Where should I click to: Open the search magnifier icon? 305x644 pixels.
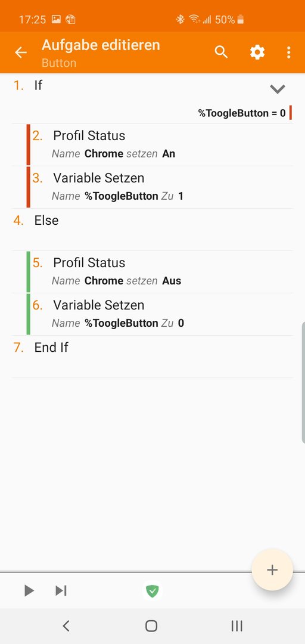point(221,52)
